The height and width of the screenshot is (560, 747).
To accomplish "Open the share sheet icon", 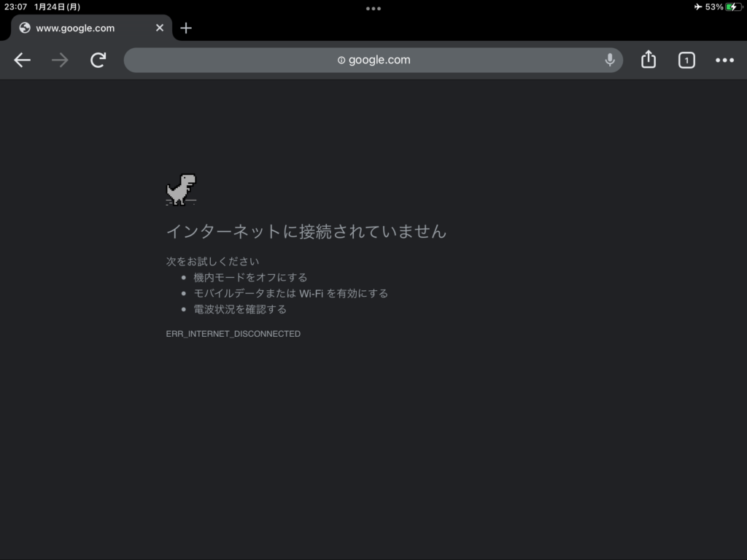I will coord(649,60).
